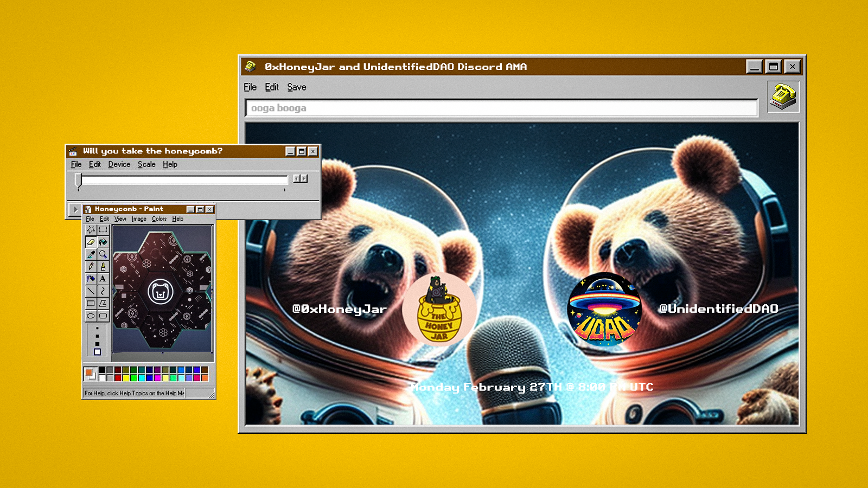The image size is (868, 488).
Task: Pick the Rectangle shape tool in Paint
Action: [91, 303]
